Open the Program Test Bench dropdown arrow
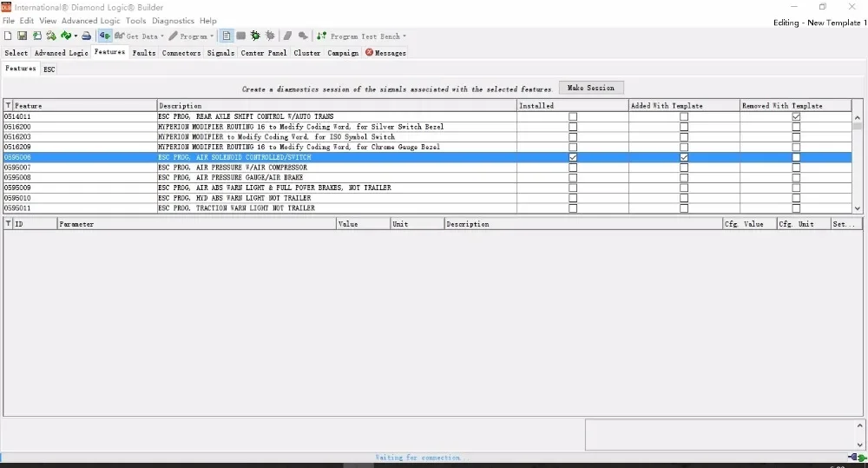The height and width of the screenshot is (468, 868). (x=404, y=36)
